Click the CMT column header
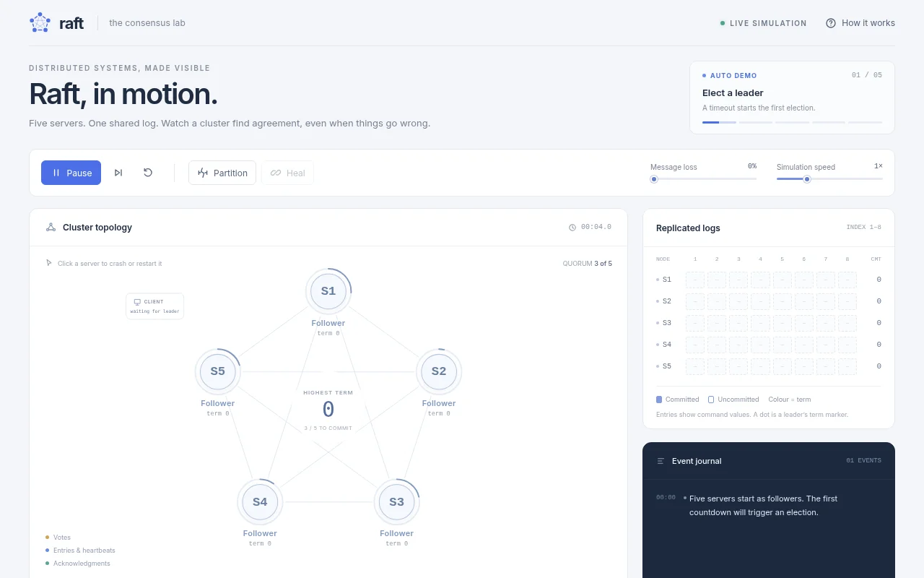Image resolution: width=924 pixels, height=578 pixels. pos(876,259)
